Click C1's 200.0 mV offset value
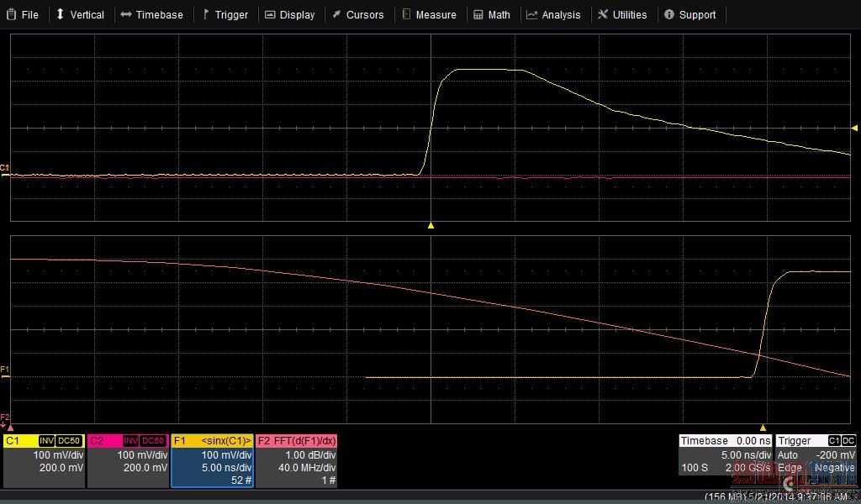861x504 pixels. (61, 468)
